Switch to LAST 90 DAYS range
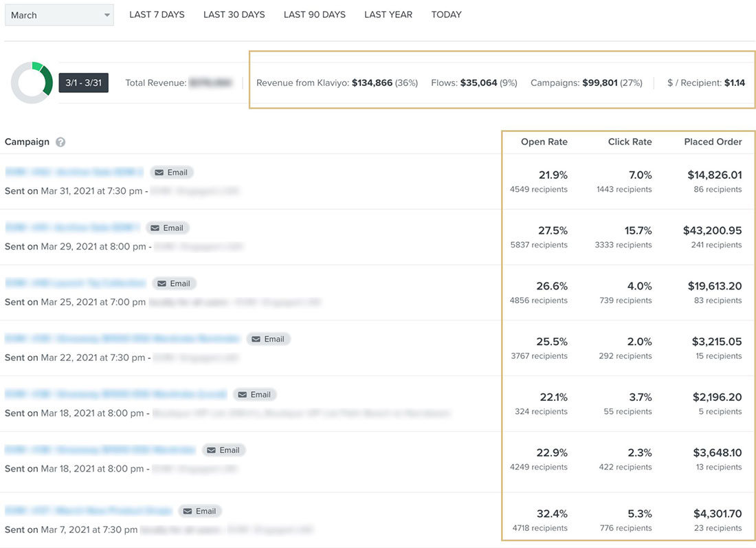Image resolution: width=756 pixels, height=548 pixels. tap(314, 14)
